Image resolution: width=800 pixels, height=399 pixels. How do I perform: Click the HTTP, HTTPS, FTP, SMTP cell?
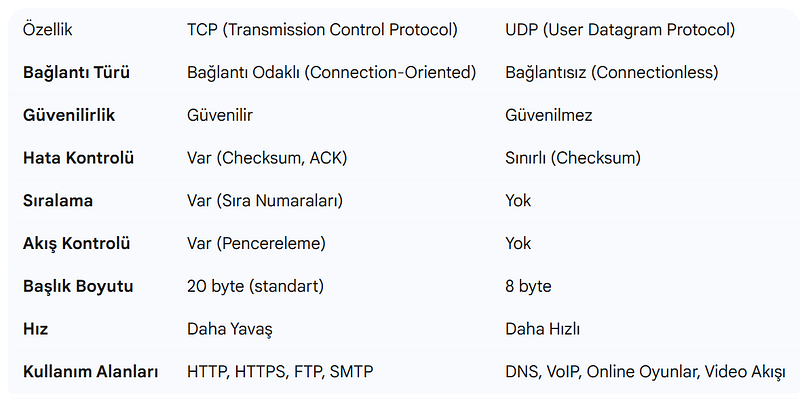coord(280,371)
